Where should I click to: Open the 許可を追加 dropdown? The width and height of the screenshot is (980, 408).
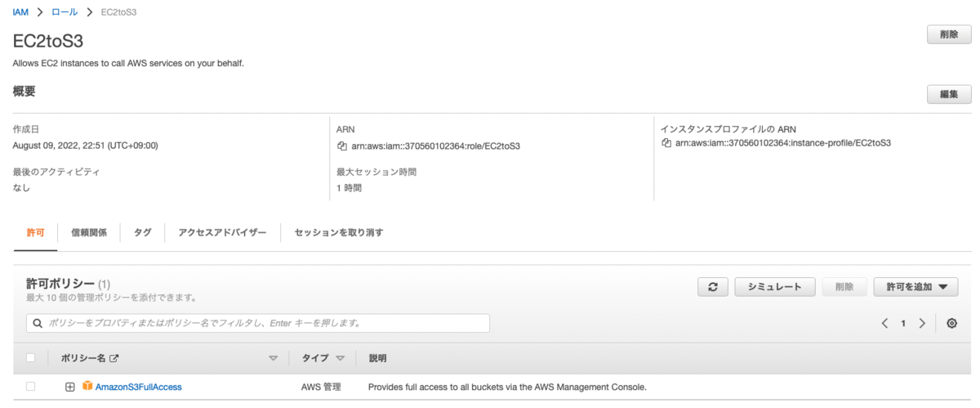tap(915, 287)
